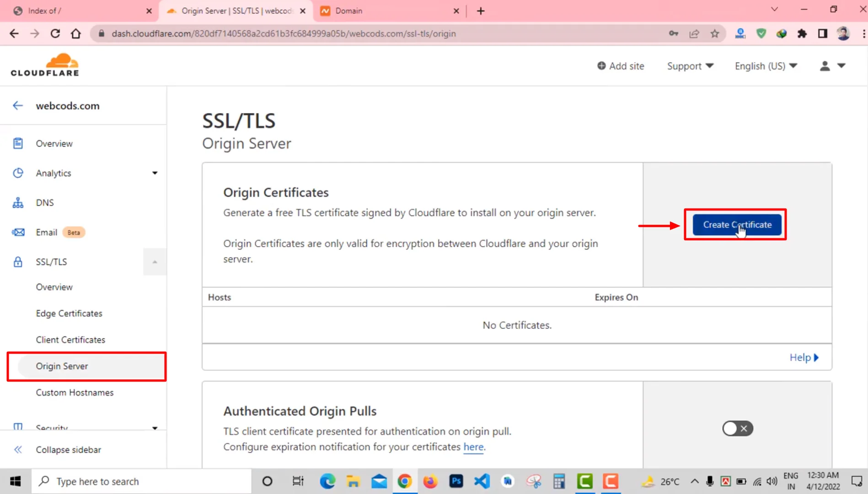Click the SSL/TLS padlock icon

click(x=18, y=262)
